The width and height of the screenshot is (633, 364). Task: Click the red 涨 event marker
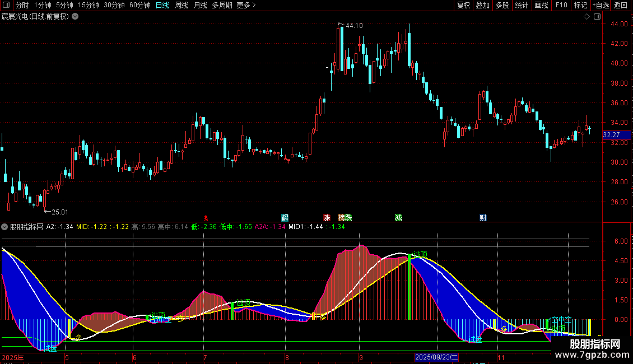pyautogui.click(x=327, y=218)
